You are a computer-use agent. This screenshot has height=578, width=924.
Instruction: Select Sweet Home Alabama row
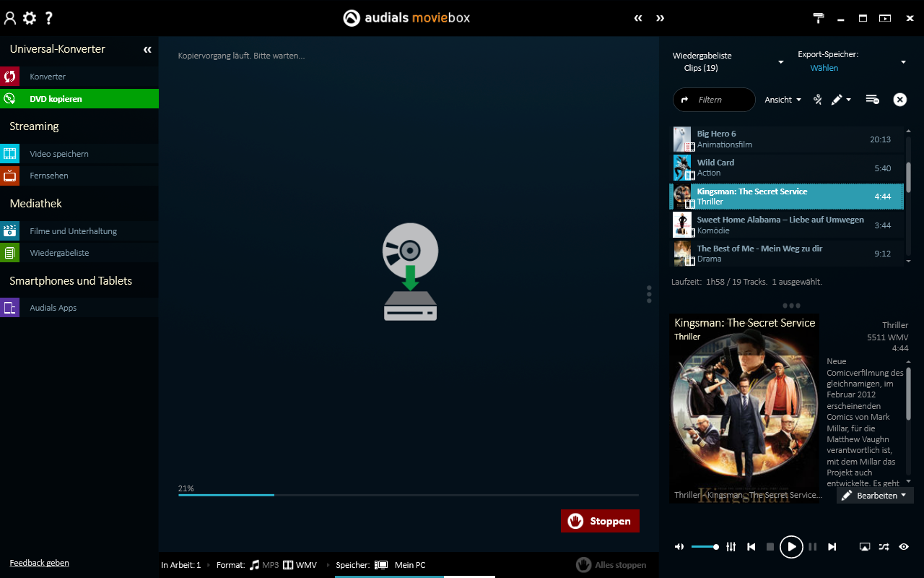click(788, 225)
